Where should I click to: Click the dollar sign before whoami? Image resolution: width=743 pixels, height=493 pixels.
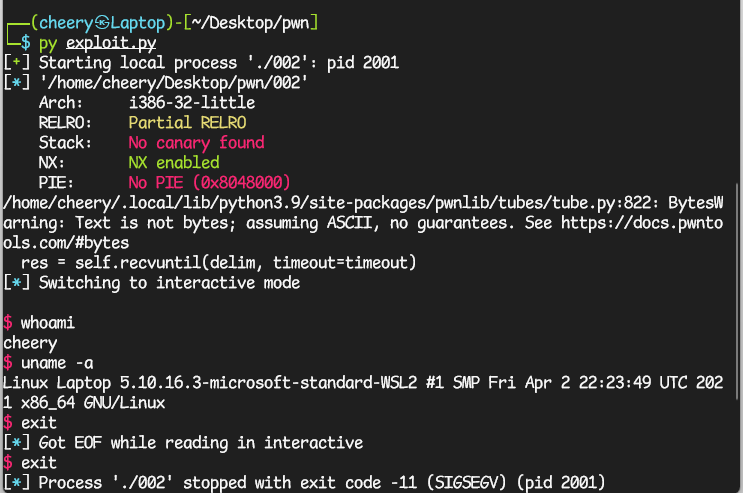(x=8, y=323)
